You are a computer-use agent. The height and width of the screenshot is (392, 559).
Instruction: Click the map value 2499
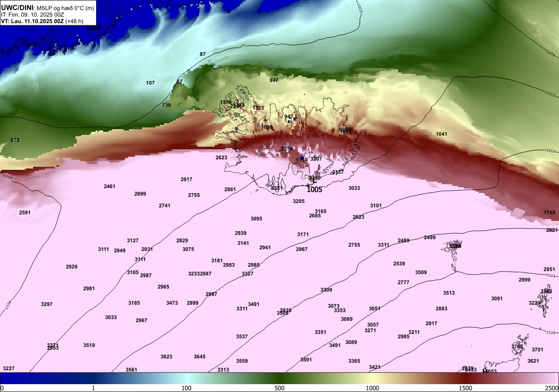pyautogui.click(x=430, y=237)
